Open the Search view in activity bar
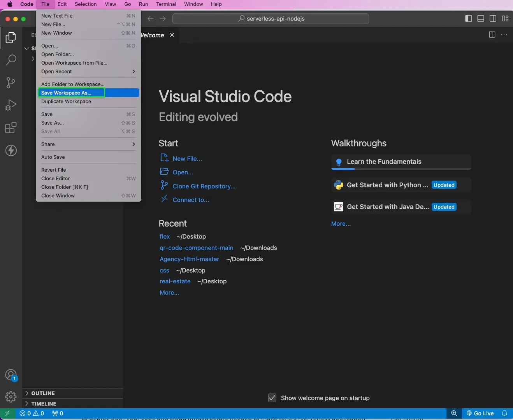 coord(11,60)
